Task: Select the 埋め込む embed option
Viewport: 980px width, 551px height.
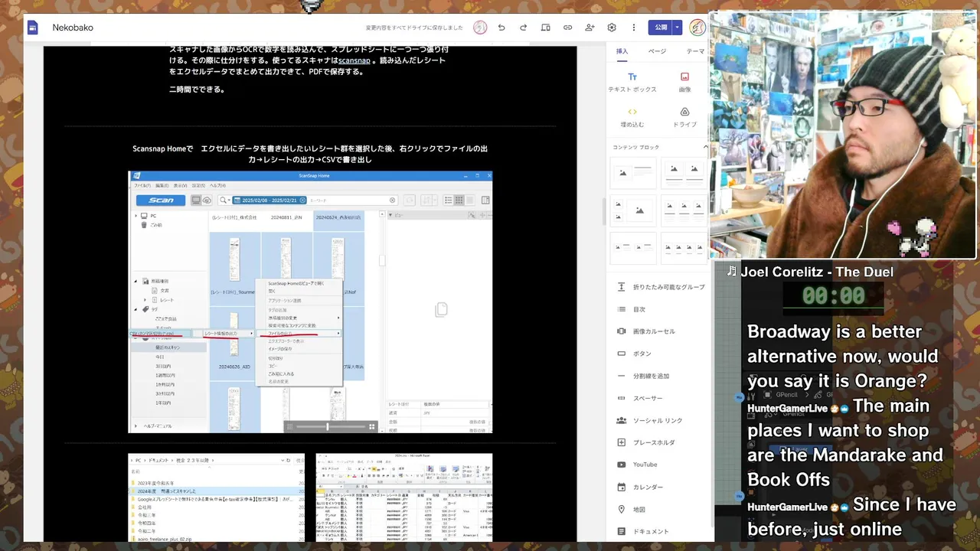Action: pyautogui.click(x=632, y=117)
